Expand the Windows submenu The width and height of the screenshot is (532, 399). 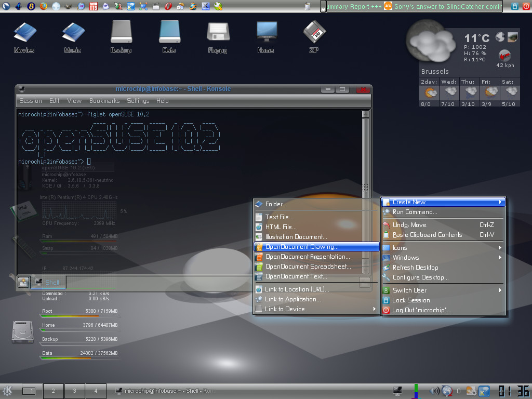[x=444, y=258]
